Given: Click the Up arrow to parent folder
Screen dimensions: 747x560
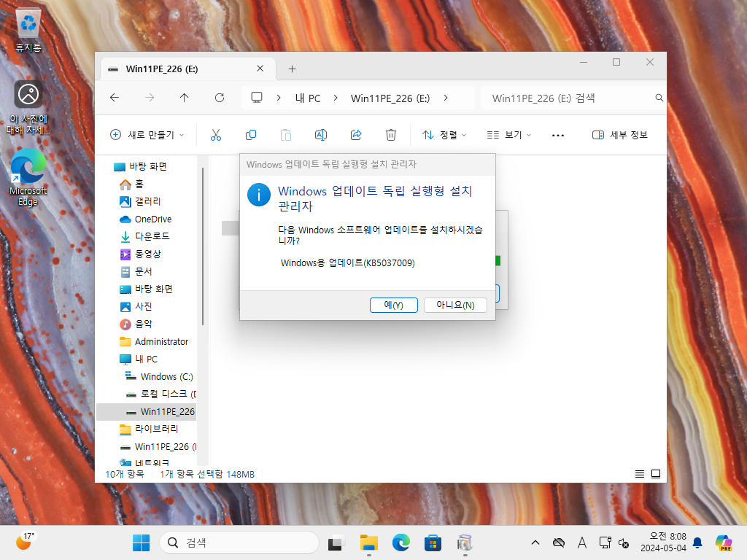Looking at the screenshot, I should [x=185, y=98].
